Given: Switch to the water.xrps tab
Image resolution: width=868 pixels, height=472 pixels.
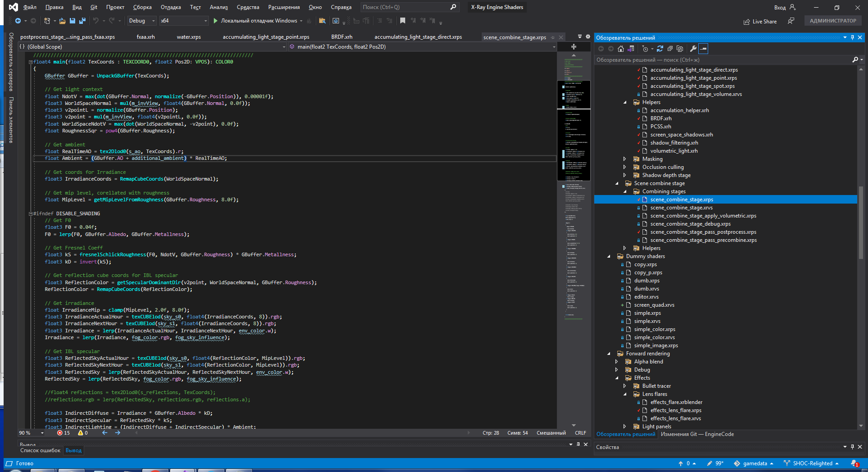Looking at the screenshot, I should [189, 37].
